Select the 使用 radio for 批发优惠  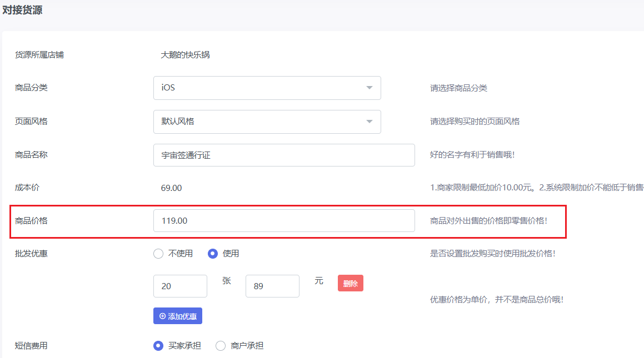click(x=213, y=254)
